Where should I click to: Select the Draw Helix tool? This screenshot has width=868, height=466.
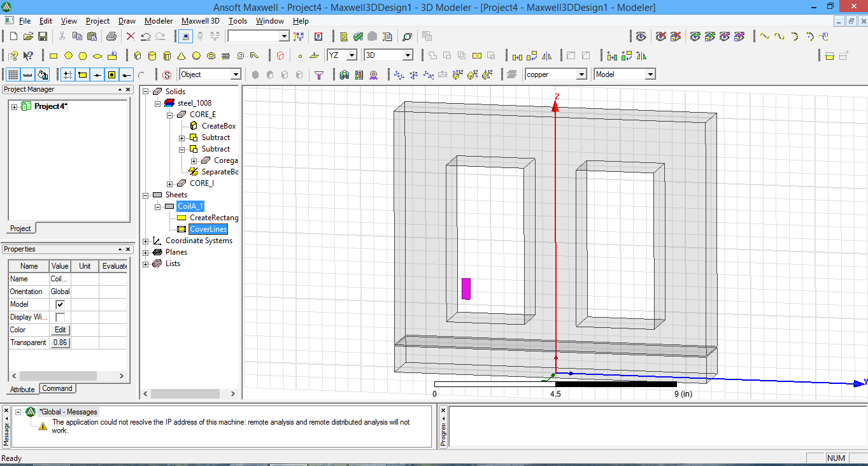[226, 55]
